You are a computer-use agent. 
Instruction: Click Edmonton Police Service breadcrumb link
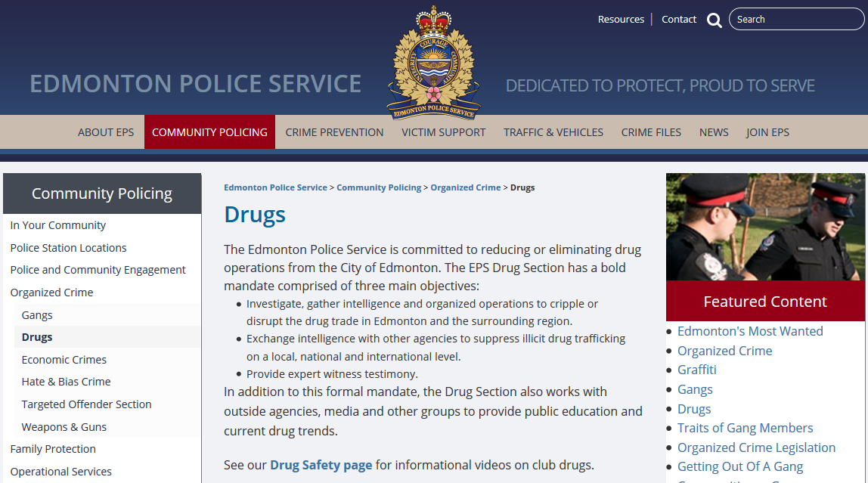point(275,187)
